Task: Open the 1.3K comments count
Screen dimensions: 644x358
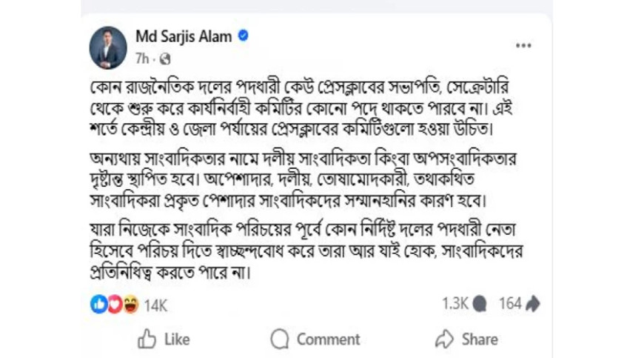Action: click(x=455, y=303)
